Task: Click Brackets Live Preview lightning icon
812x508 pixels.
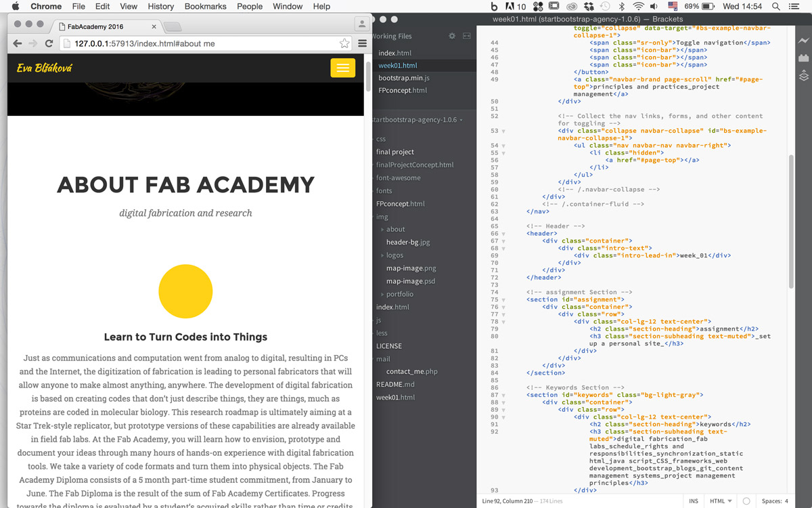Action: click(x=804, y=41)
